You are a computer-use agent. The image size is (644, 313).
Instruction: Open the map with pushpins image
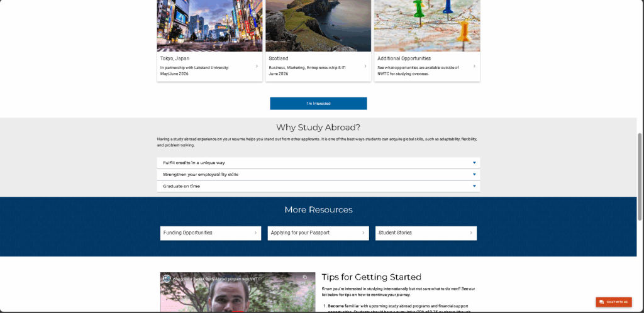pyautogui.click(x=427, y=25)
